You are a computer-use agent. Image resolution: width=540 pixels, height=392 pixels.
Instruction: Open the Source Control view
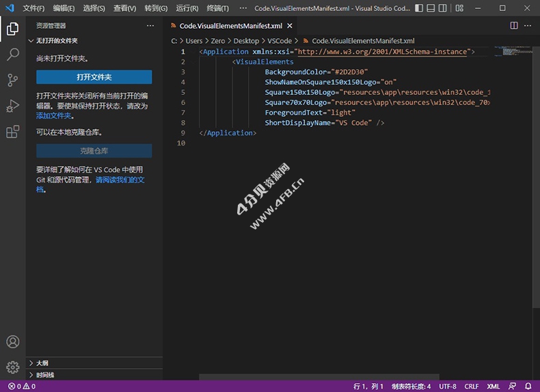13,80
